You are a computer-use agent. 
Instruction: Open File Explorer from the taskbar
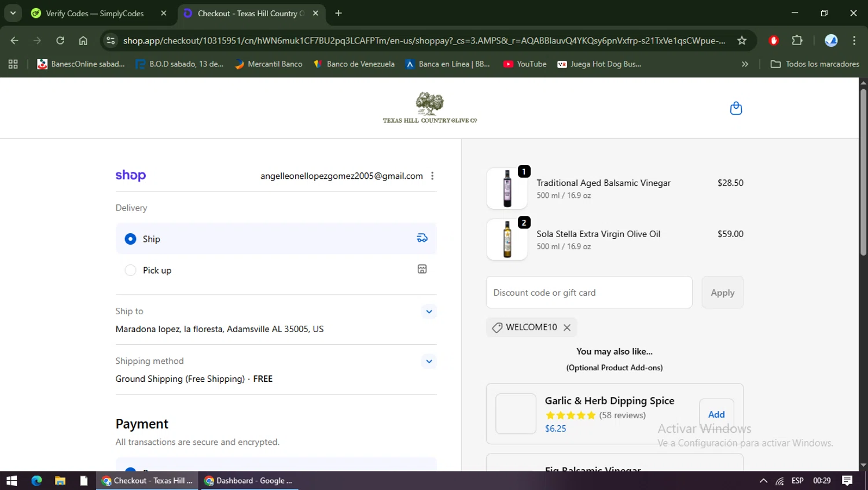(60, 481)
